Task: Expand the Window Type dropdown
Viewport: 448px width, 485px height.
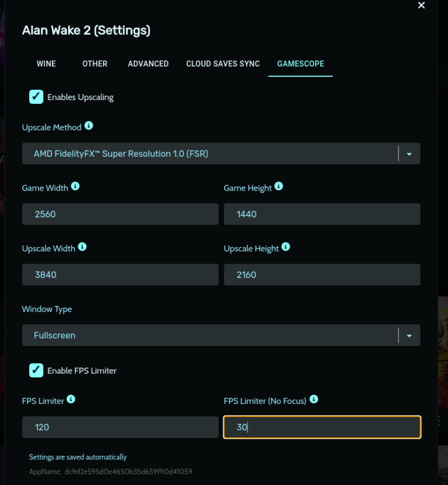Action: coord(408,335)
